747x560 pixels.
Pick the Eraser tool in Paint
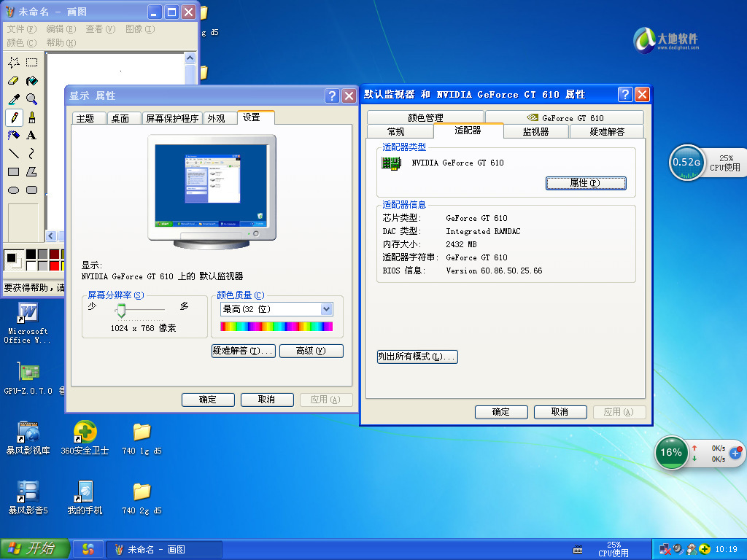pyautogui.click(x=14, y=80)
